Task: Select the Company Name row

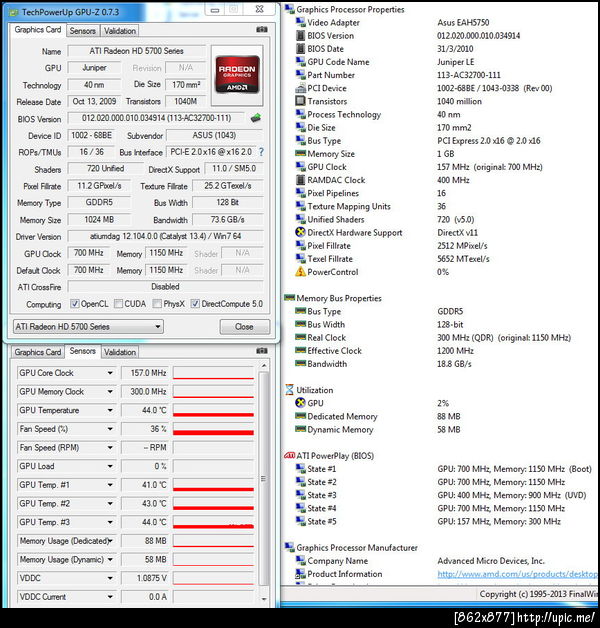Action: click(420, 561)
